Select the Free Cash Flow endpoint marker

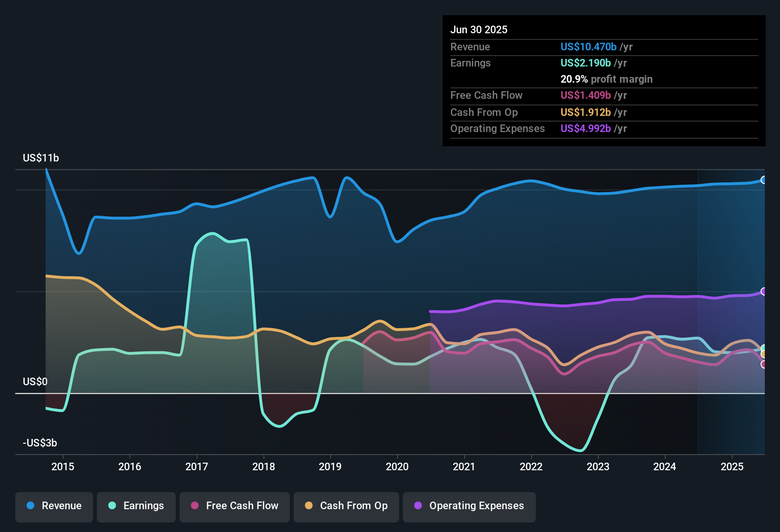(764, 364)
